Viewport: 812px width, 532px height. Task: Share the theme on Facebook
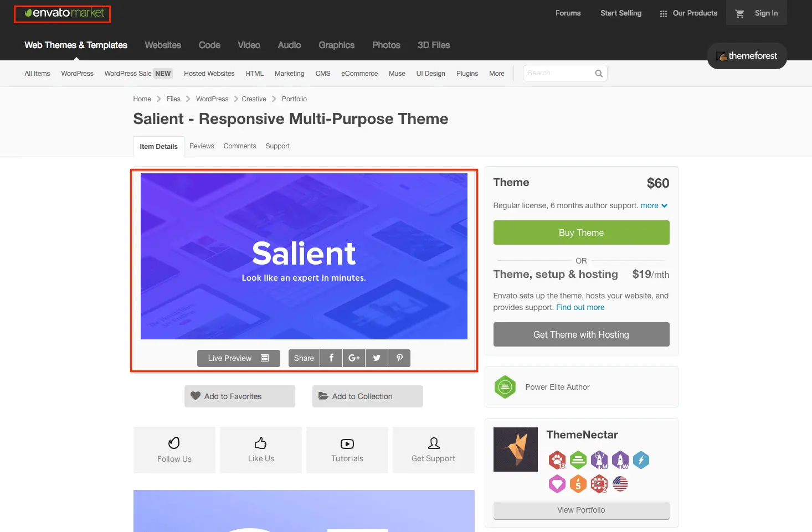pyautogui.click(x=331, y=358)
